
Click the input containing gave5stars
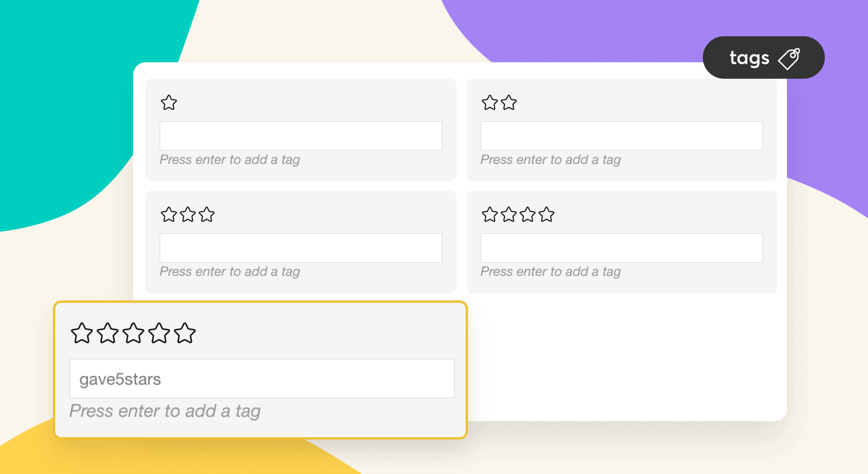(261, 379)
